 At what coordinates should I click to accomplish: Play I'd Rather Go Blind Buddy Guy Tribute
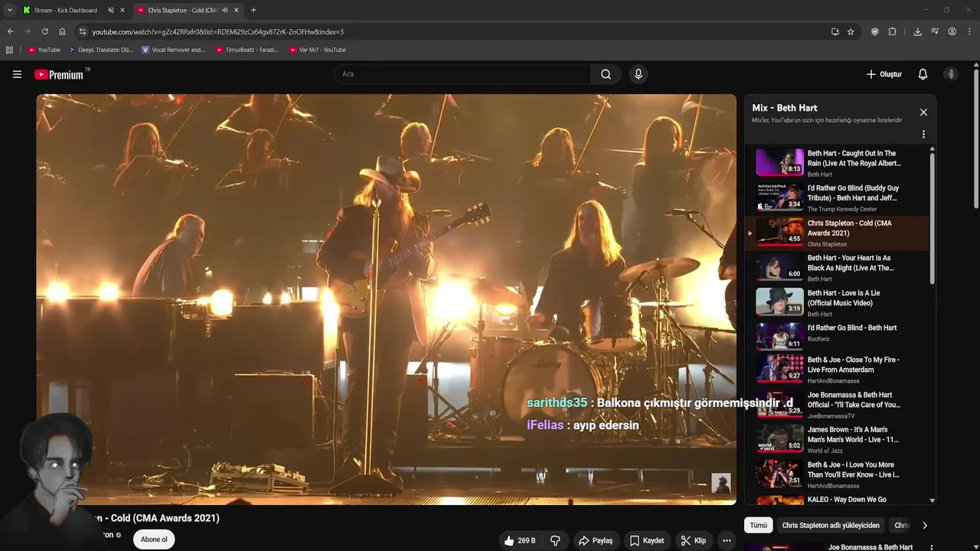click(x=837, y=198)
